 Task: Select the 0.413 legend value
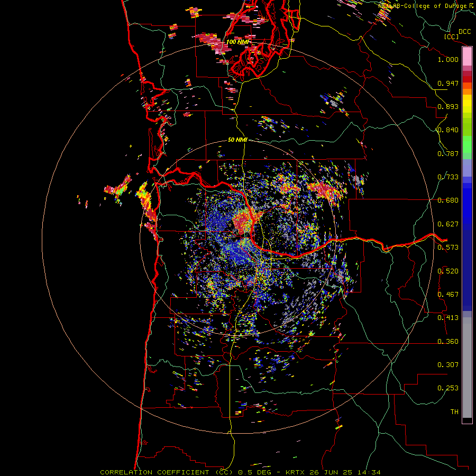[x=448, y=318]
